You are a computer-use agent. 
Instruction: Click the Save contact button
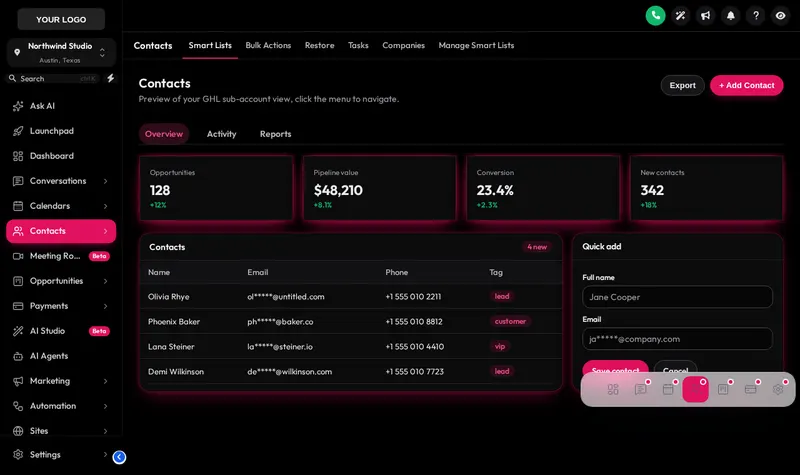615,366
